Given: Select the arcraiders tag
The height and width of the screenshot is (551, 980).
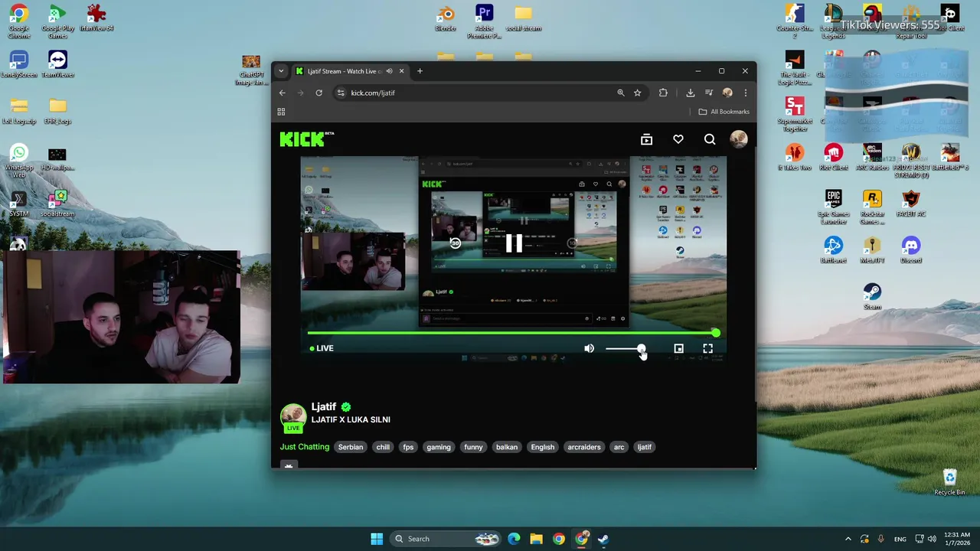Looking at the screenshot, I should coord(584,447).
